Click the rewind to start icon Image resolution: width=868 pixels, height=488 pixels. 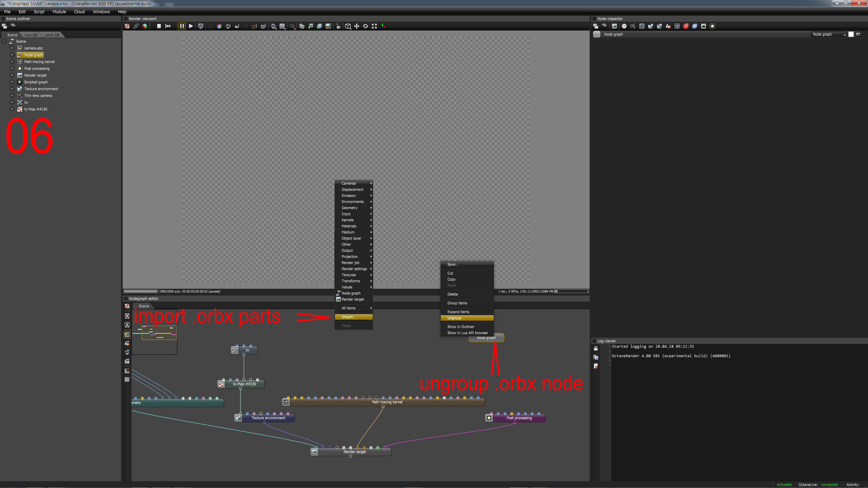click(168, 26)
